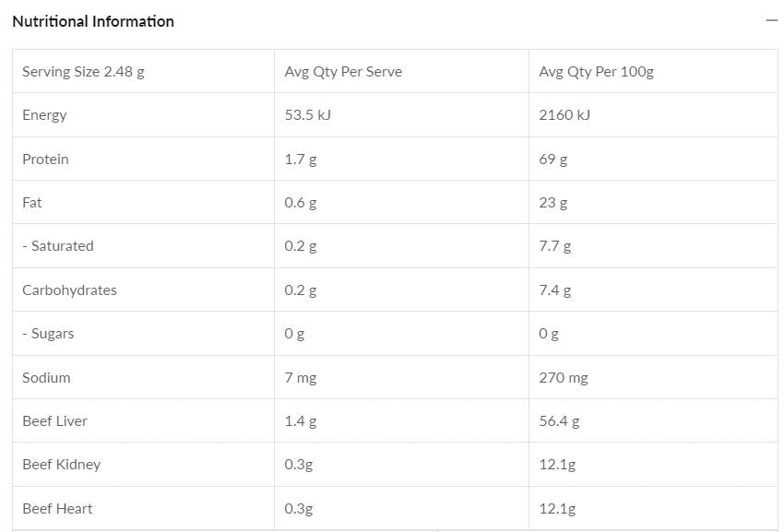Click the Fat row label
This screenshot has width=784, height=532.
(x=32, y=203)
